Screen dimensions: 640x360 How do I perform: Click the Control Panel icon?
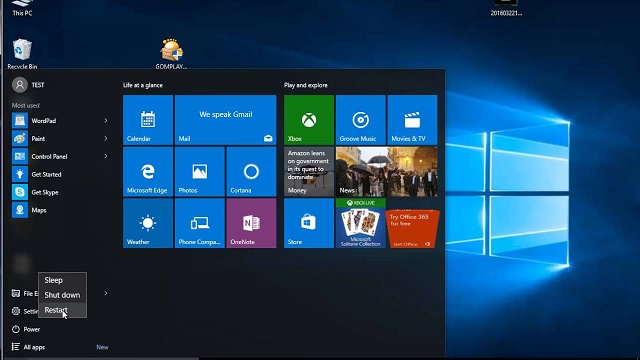[x=20, y=156]
